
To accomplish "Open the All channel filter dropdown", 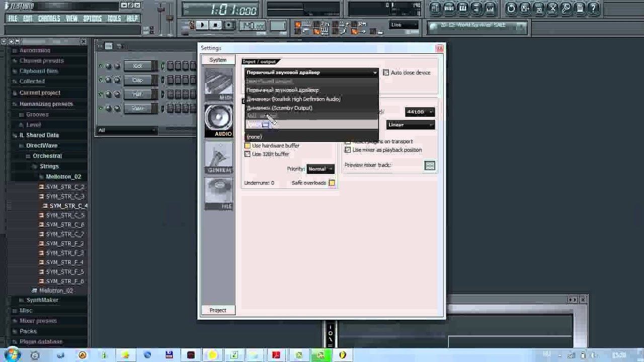I will click(127, 130).
